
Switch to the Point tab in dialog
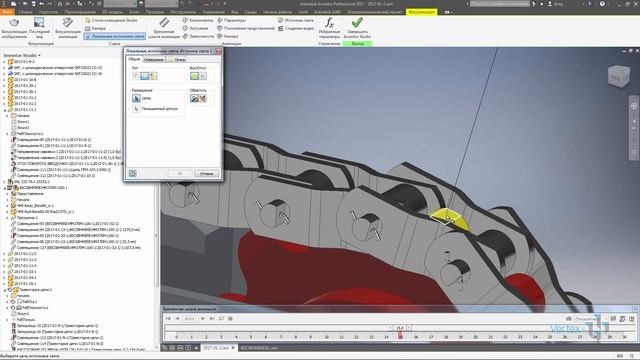click(177, 60)
